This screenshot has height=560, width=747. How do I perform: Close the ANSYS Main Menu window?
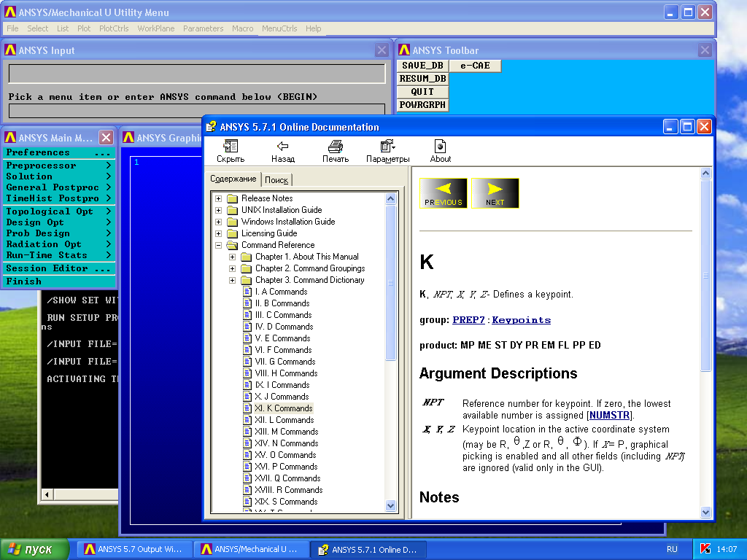click(x=107, y=138)
